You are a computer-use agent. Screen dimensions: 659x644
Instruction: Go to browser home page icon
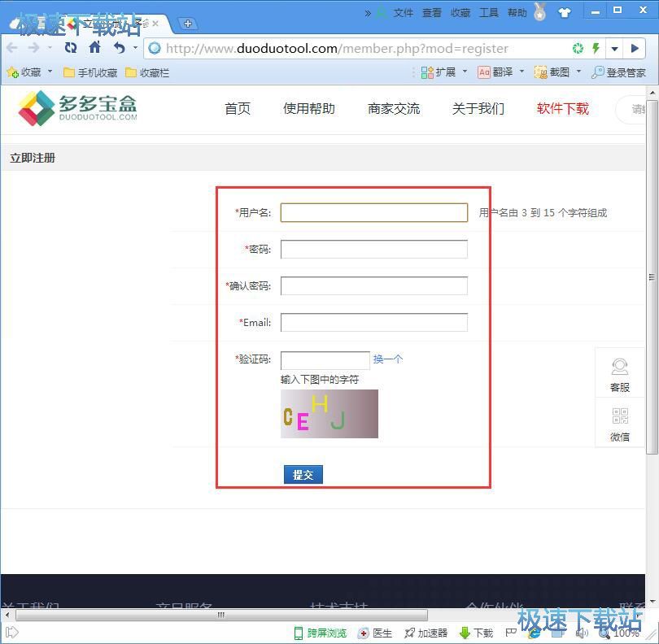coord(95,47)
